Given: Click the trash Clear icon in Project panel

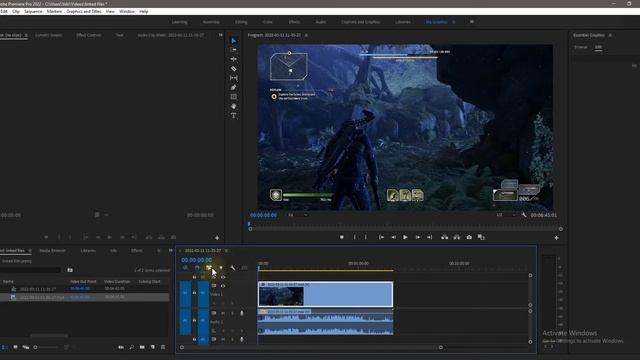Looking at the screenshot, I should 163,347.
